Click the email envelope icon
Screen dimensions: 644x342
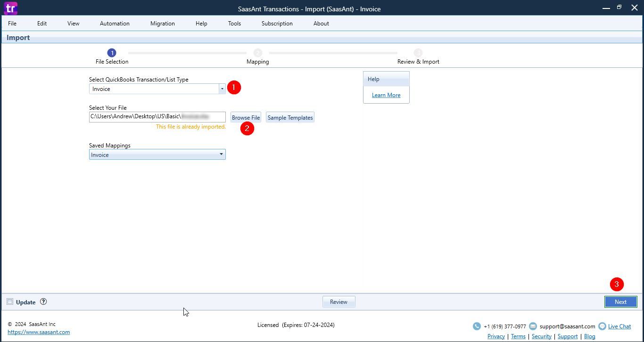(x=533, y=326)
